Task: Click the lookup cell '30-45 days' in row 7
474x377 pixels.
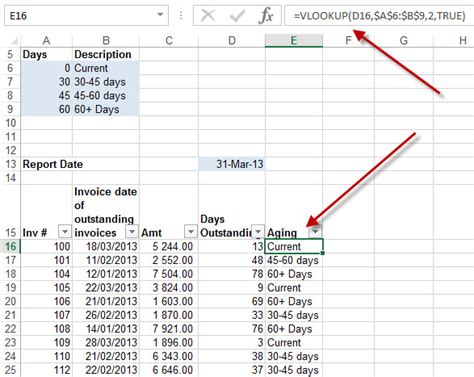Action: pos(106,82)
